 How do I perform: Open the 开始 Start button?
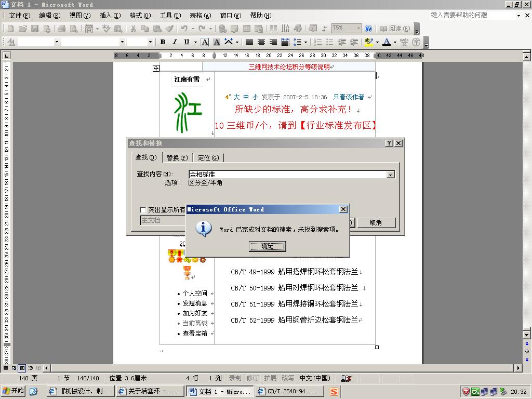14,391
